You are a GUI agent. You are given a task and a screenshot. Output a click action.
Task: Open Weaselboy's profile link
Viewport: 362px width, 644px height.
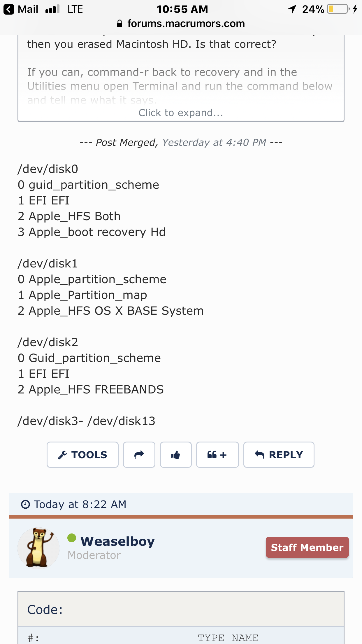tap(117, 541)
